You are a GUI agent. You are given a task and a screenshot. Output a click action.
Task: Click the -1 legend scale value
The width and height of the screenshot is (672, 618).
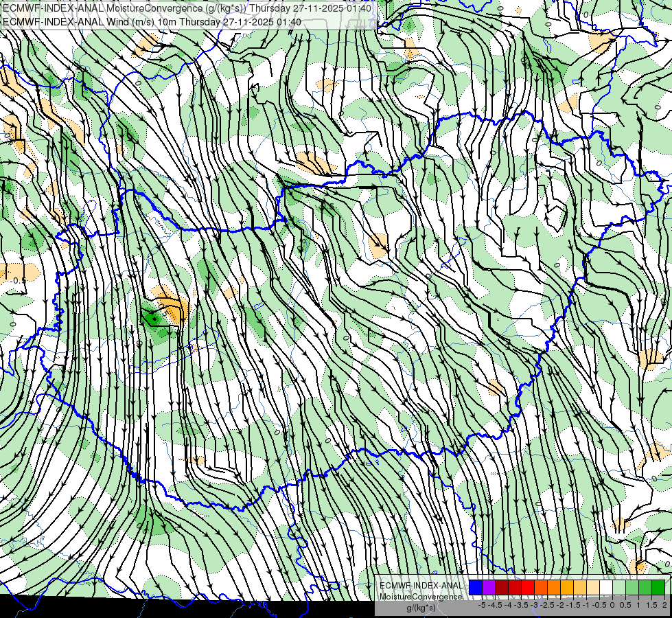586,605
